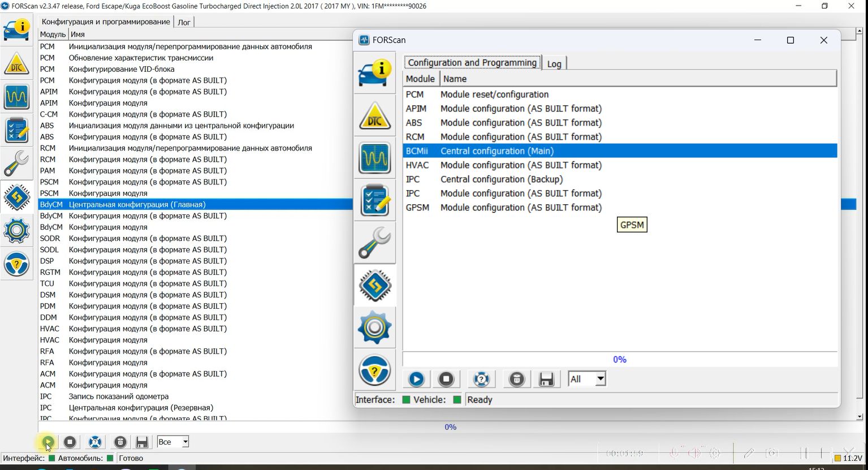Viewport: 868px width, 470px height.
Task: Switch to the Log tab
Action: (554, 64)
